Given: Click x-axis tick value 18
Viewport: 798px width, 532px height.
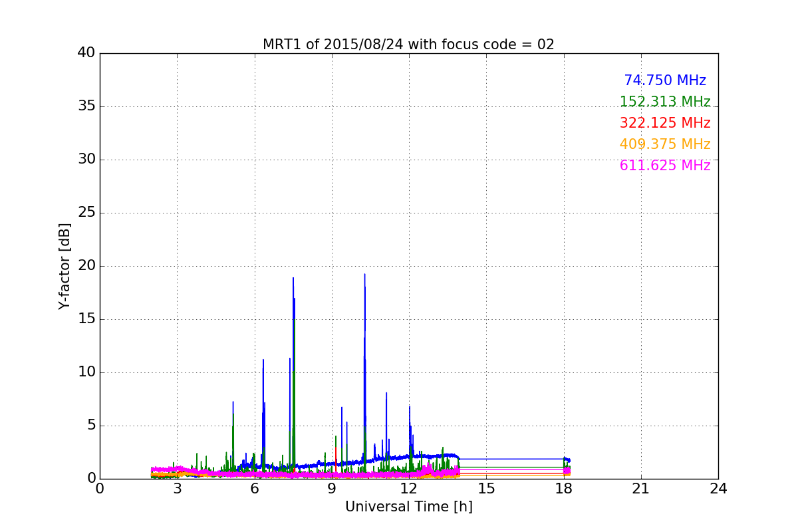Looking at the screenshot, I should click(x=563, y=489).
